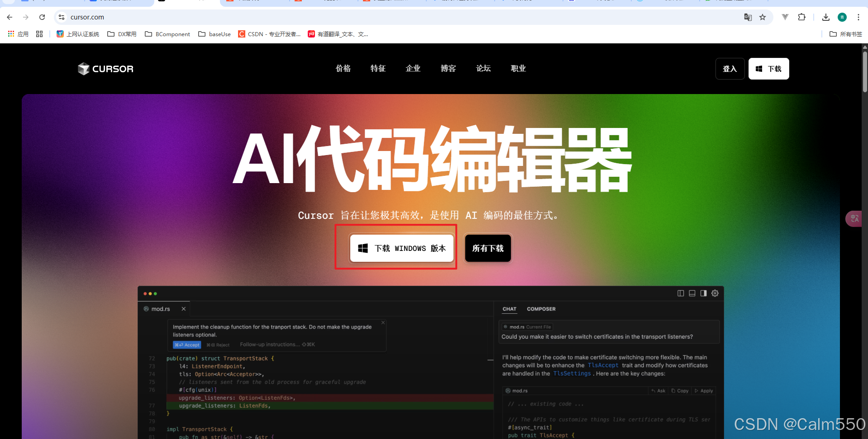This screenshot has height=439, width=868.
Task: Toggle bottom panel layout icon in editor
Action: 692,293
